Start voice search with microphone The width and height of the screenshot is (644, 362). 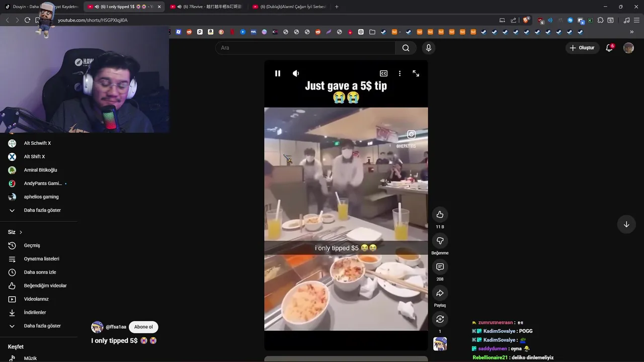point(429,48)
